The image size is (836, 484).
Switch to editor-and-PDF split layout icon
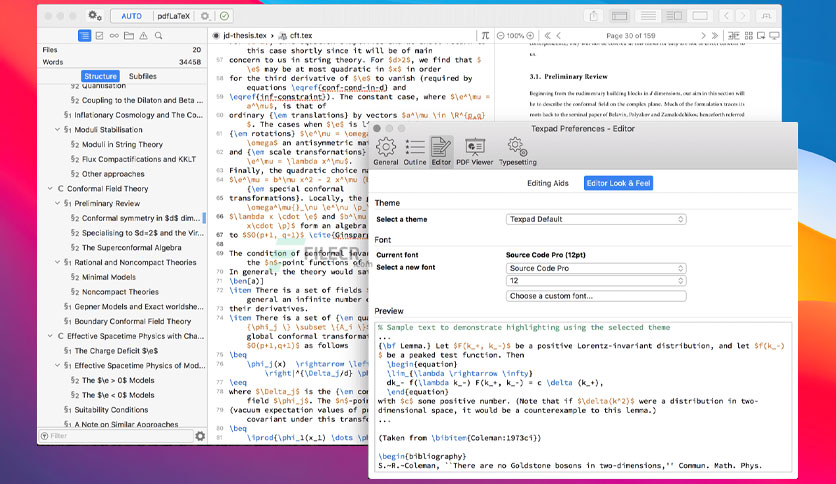point(674,16)
